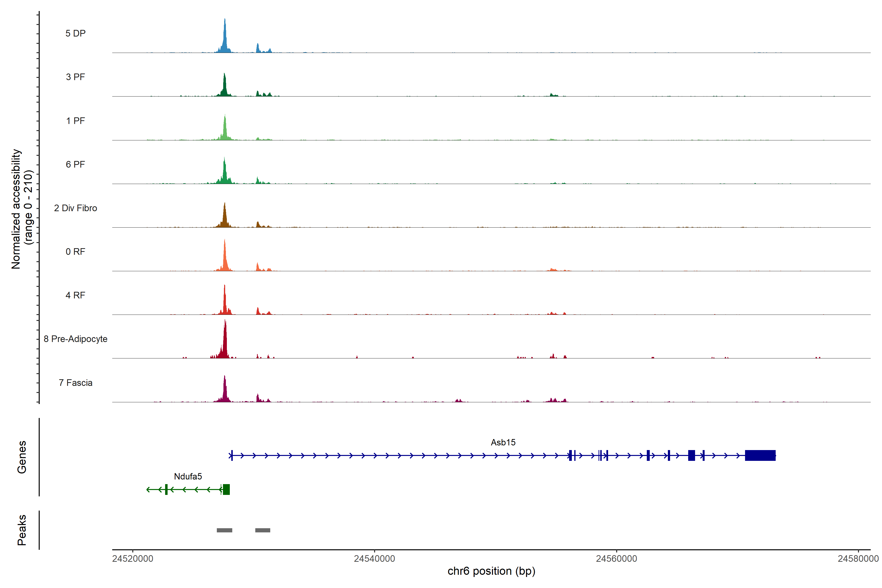
Task: Click the Ndufa5 gene name
Action: 188,476
